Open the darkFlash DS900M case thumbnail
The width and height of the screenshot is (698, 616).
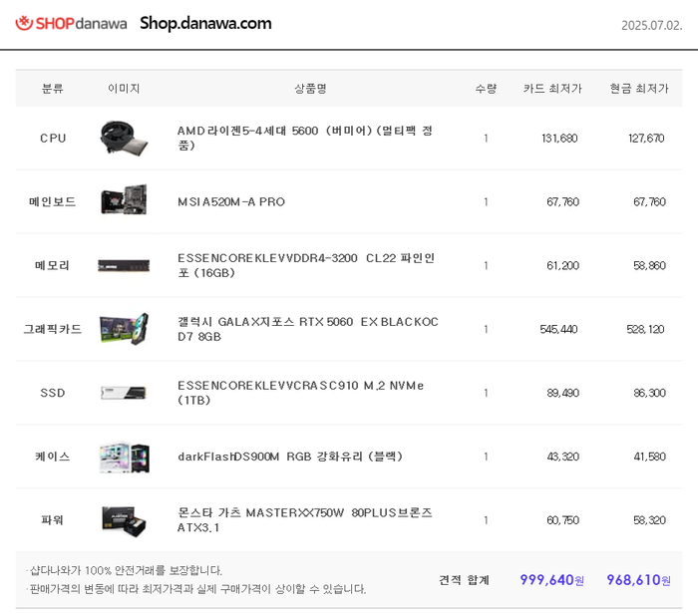125,457
